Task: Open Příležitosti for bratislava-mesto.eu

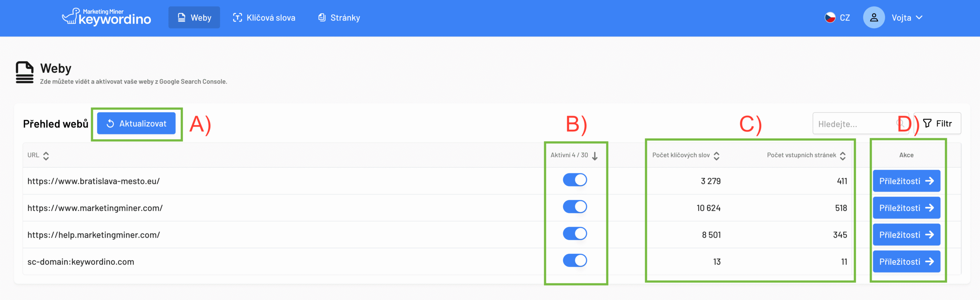Action: tap(906, 181)
